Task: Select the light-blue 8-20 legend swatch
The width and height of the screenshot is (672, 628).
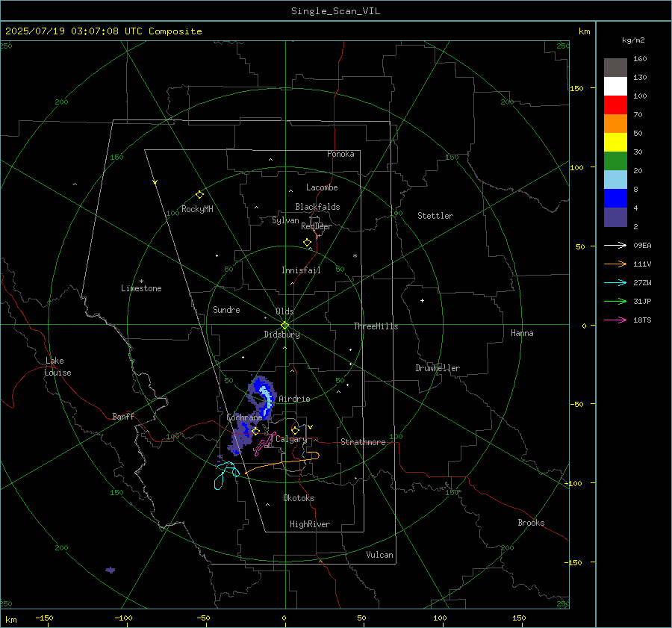Action: [615, 180]
